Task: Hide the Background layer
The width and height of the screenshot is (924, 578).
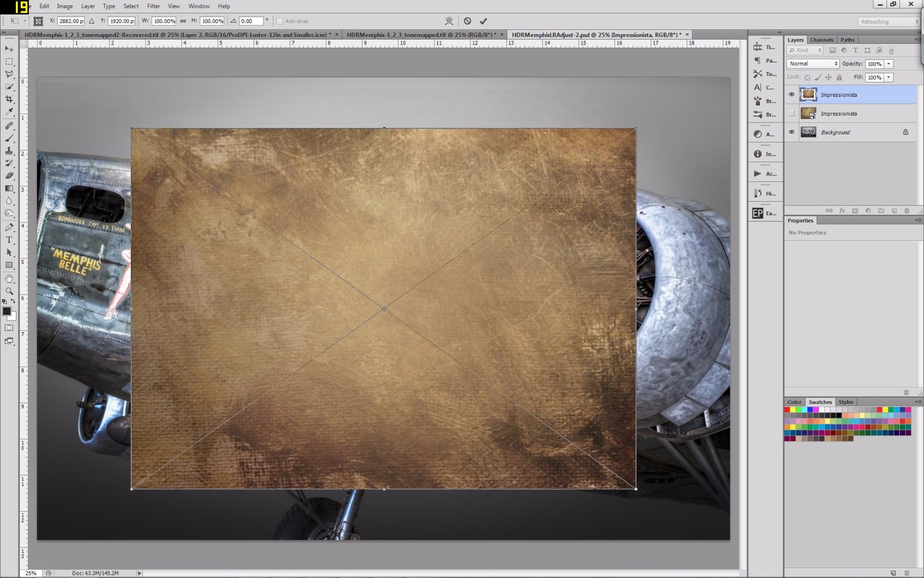Action: 792,132
